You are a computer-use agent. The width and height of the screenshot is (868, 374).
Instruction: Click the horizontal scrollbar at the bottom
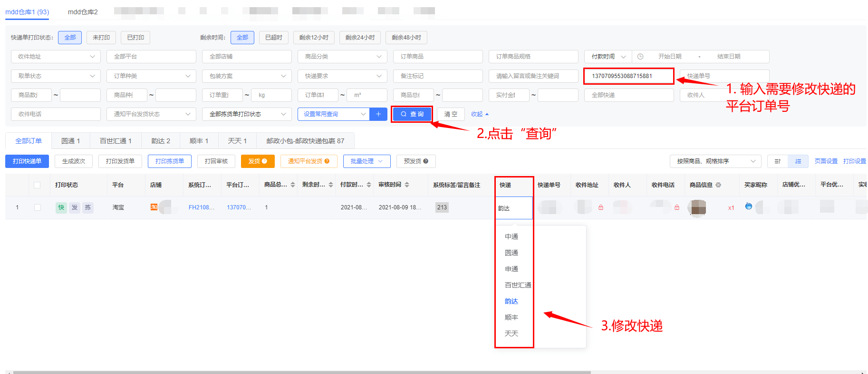pos(302,372)
